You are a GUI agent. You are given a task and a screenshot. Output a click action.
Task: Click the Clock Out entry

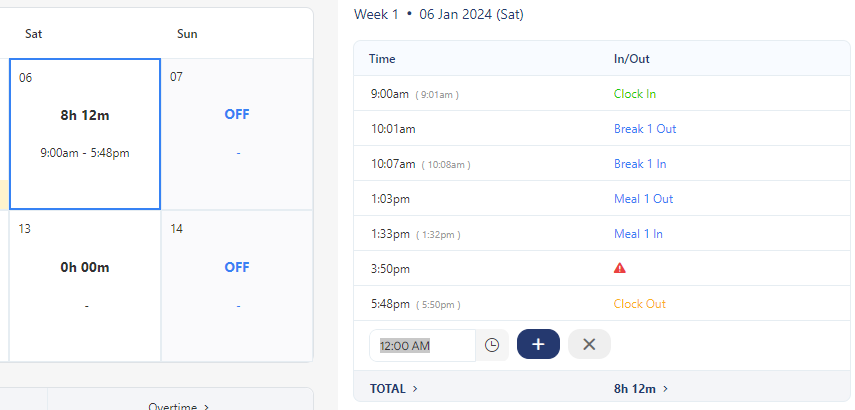pyautogui.click(x=639, y=304)
